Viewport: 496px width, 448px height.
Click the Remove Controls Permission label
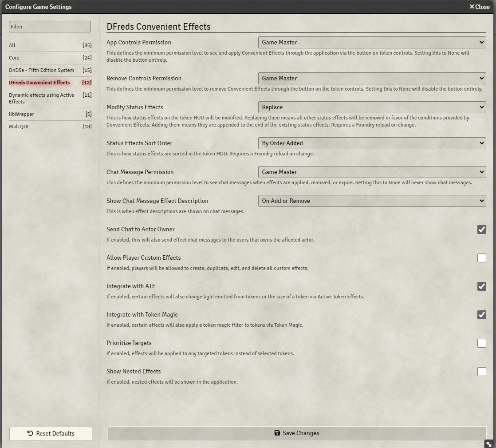(144, 78)
